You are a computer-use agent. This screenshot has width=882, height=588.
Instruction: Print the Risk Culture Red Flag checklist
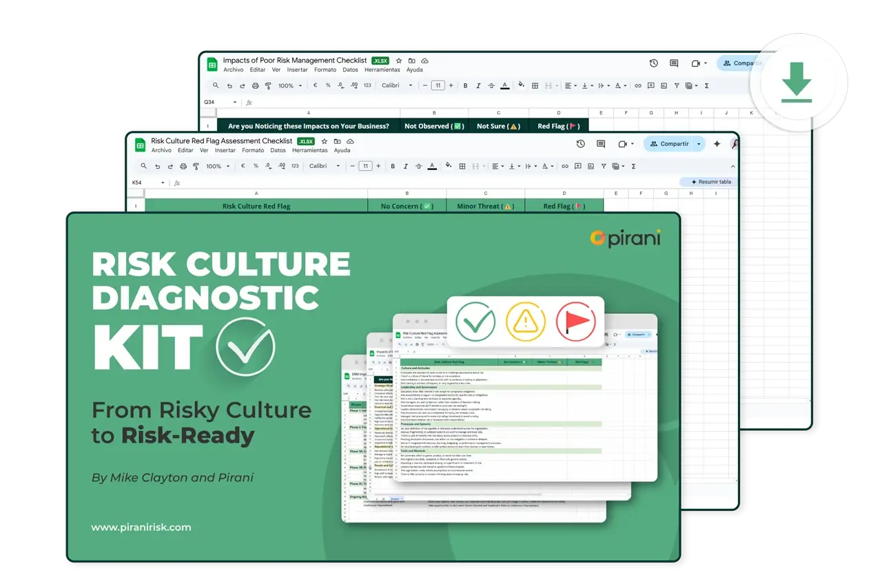(183, 167)
